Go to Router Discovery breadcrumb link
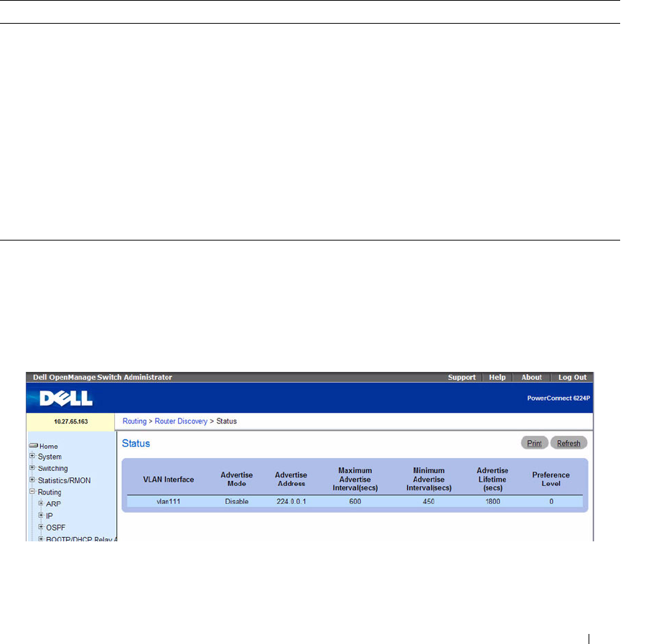The image size is (646, 644). pos(181,421)
